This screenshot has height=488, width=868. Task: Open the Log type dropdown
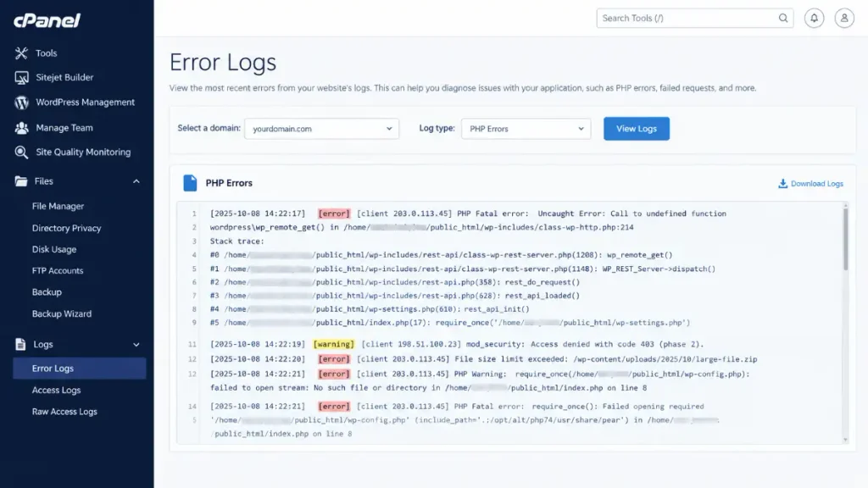coord(526,129)
